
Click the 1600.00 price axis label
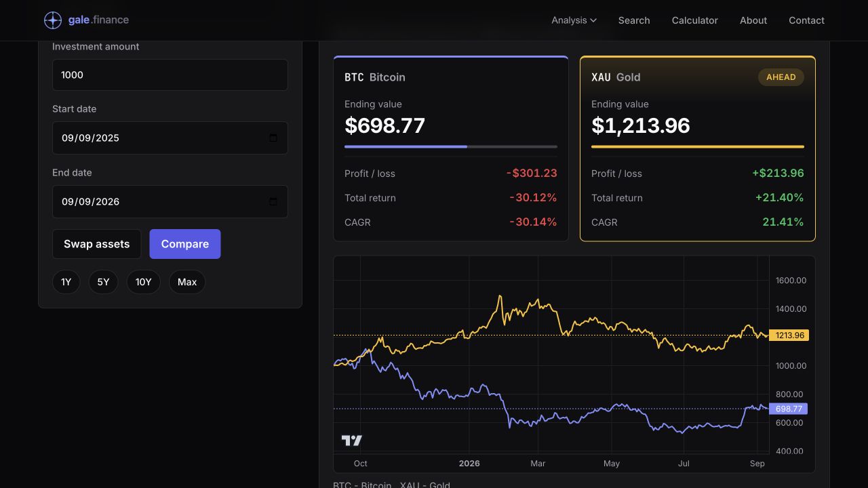click(790, 281)
